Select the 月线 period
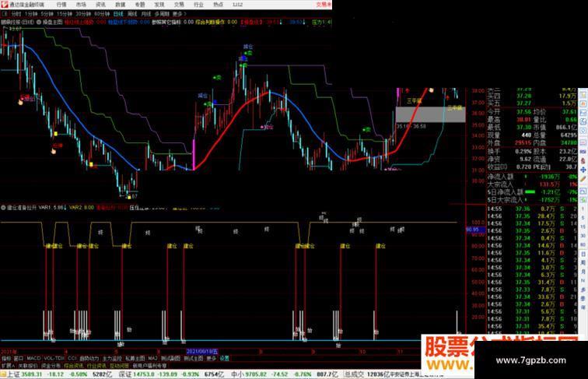The image size is (588, 379). (x=145, y=14)
